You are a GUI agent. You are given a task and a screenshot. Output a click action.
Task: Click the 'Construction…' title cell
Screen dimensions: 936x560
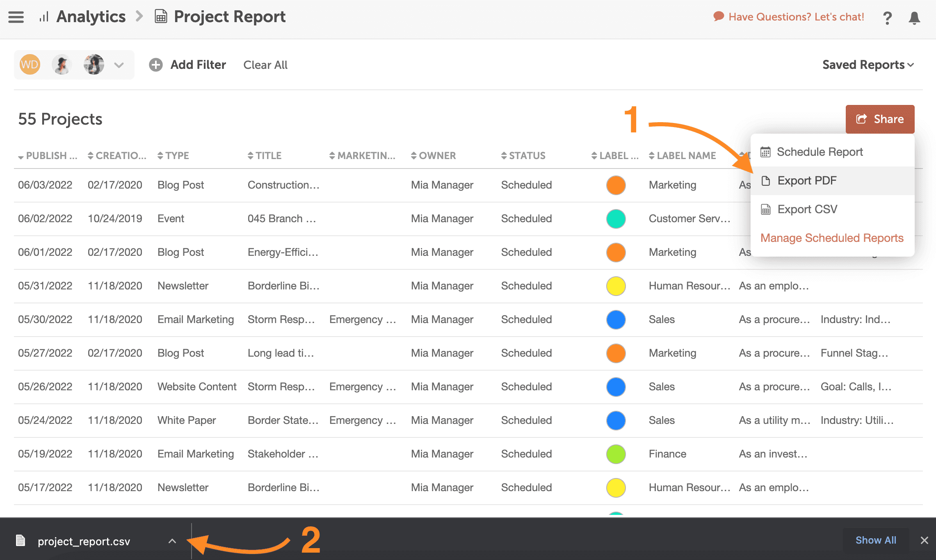tap(283, 185)
